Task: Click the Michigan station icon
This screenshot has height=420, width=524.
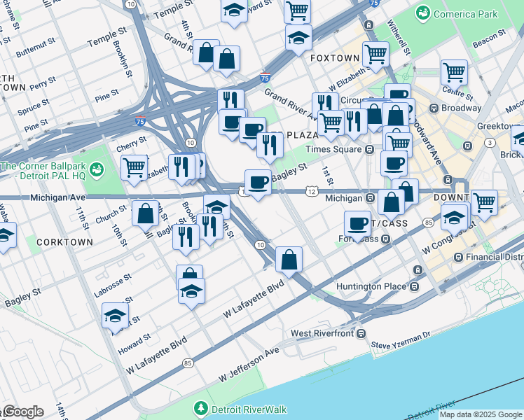Action: [370, 198]
